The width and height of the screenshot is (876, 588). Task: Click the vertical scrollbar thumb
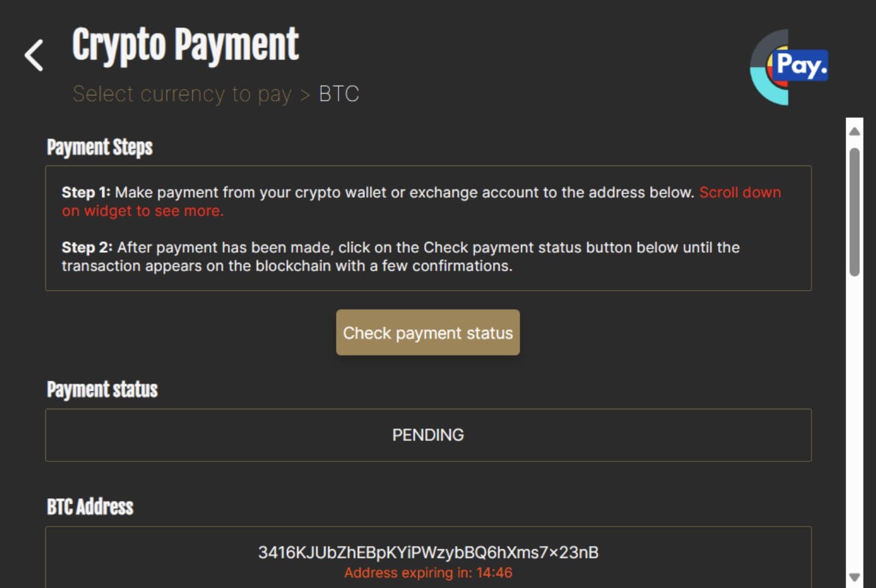[854, 212]
